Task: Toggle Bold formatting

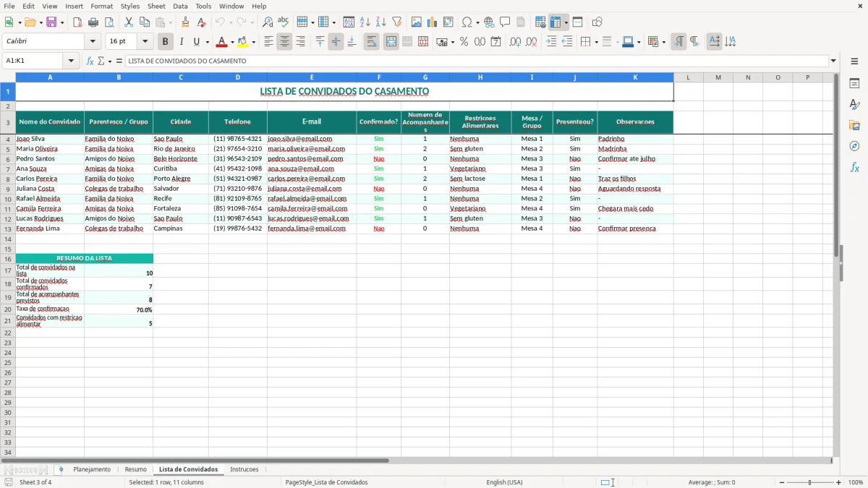Action: pos(166,42)
